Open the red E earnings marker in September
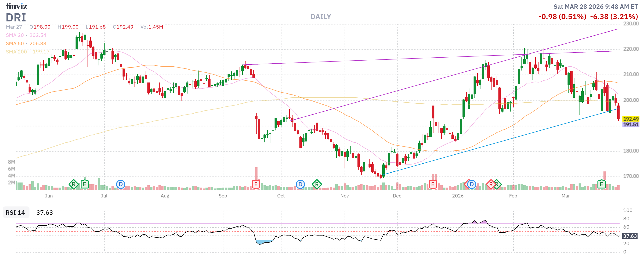Screen dimensions: 644x259 [256, 185]
